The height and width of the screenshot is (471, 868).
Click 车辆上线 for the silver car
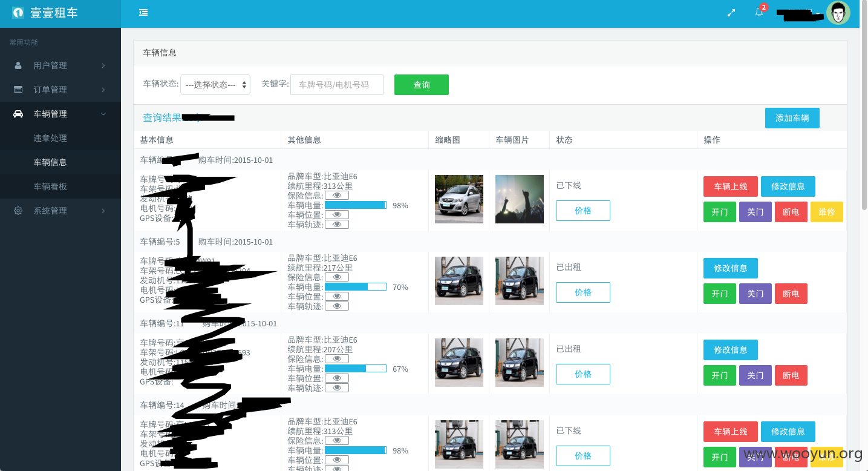click(731, 186)
